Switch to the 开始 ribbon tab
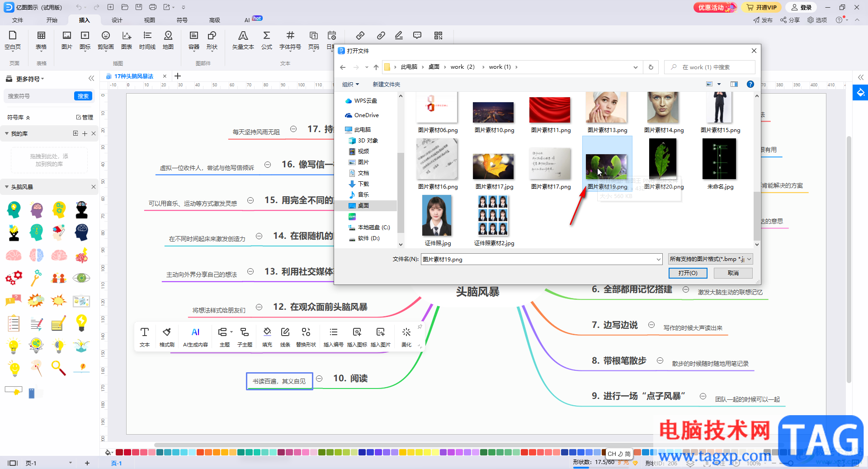The width and height of the screenshot is (868, 469). click(52, 20)
